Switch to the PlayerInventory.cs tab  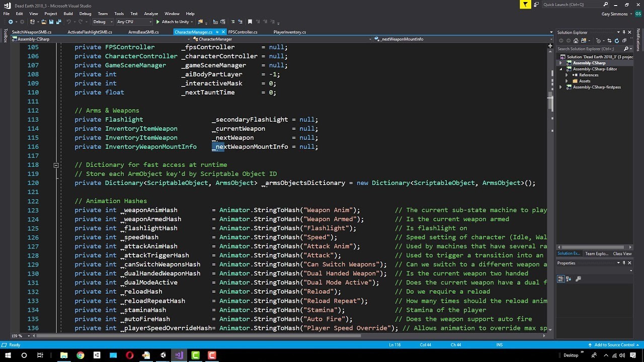tap(289, 32)
